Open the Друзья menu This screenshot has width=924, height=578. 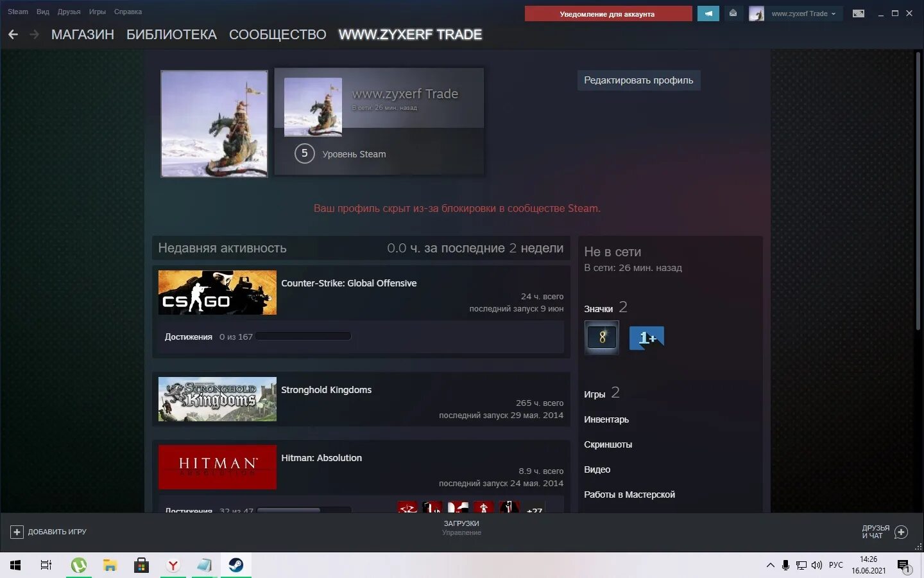69,12
